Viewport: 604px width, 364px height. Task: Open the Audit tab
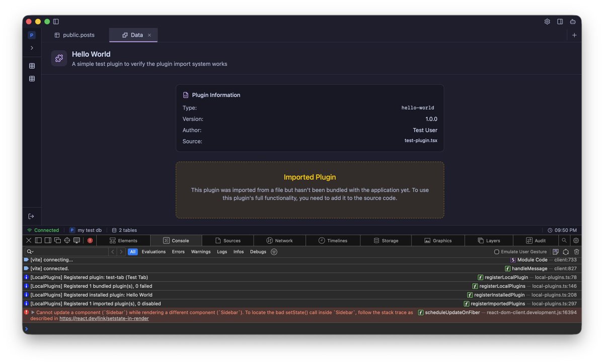click(x=536, y=240)
